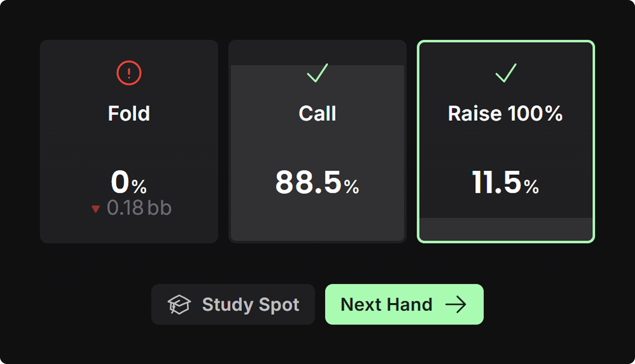Viewport: 635px width, 364px height.
Task: Click the 88.5% frequency value
Action: [x=317, y=182]
